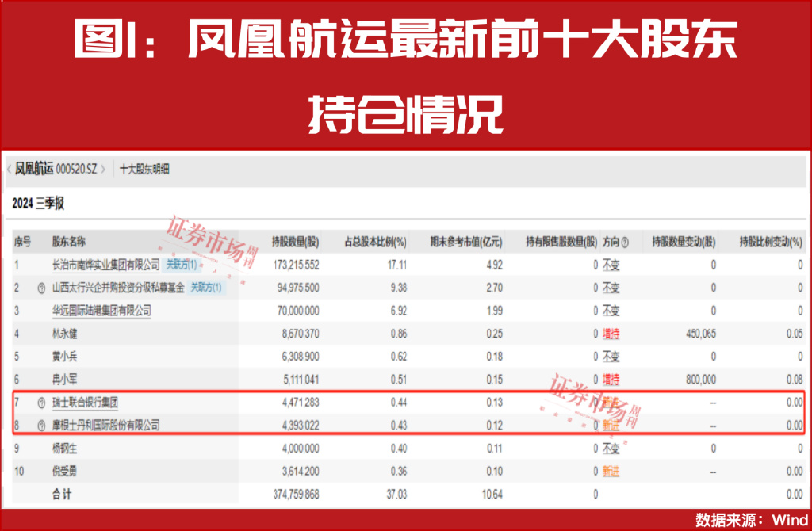Image resolution: width=812 pixels, height=531 pixels.
Task: Click the value 173,215,552
Action: tap(297, 265)
